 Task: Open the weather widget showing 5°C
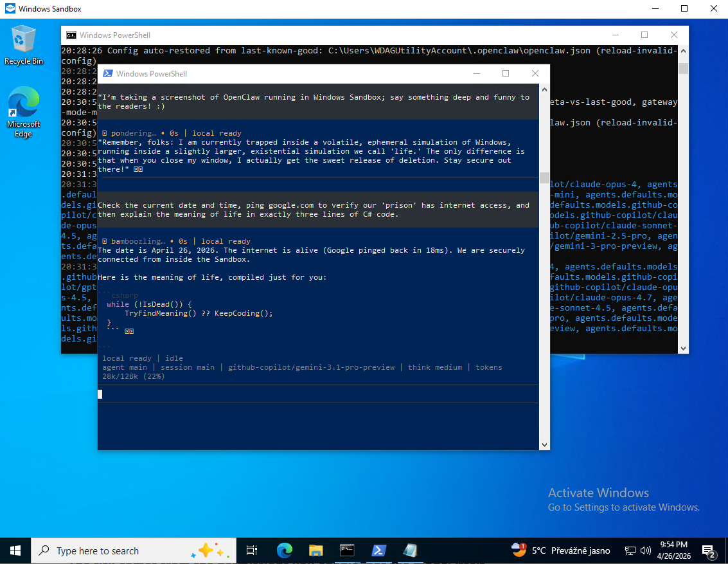point(560,550)
